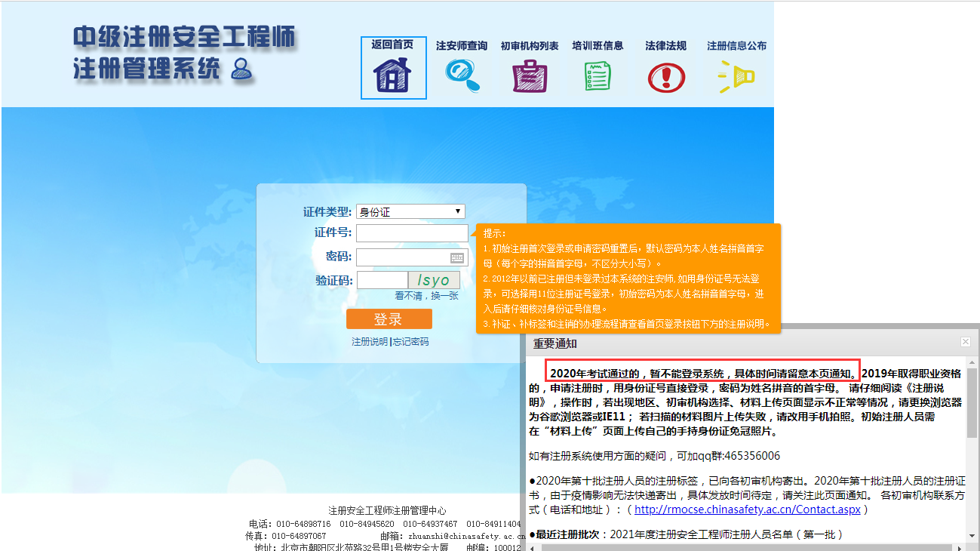
Task: Click the house icon for 返回首页
Action: point(393,75)
